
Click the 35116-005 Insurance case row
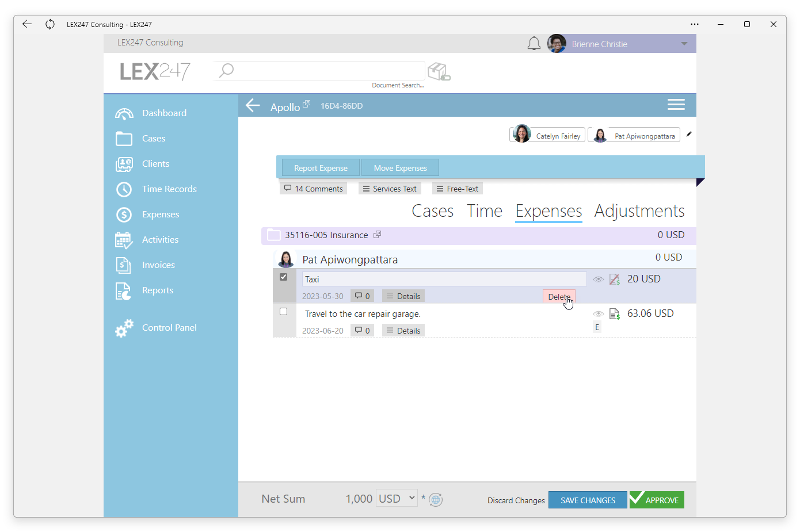[479, 235]
